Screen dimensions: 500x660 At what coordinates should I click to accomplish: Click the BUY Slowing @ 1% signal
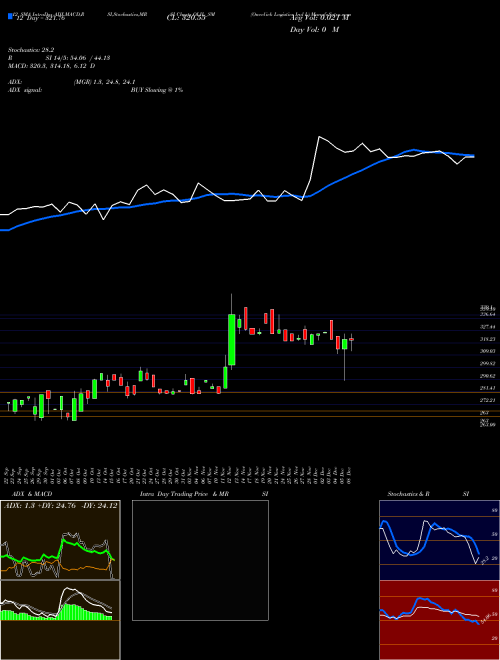[157, 90]
